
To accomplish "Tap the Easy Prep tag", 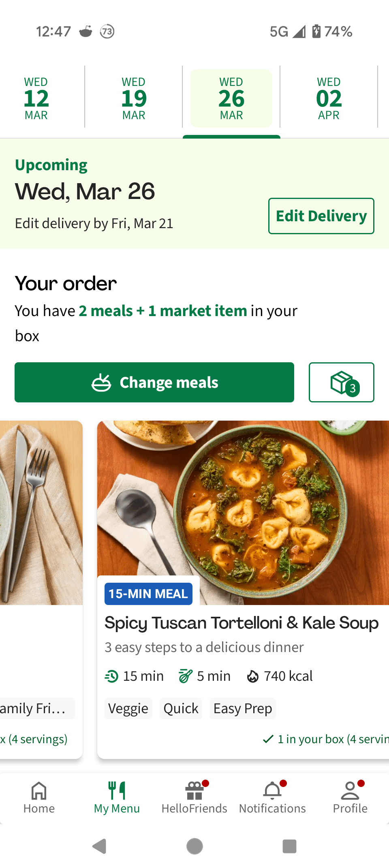I will pos(242,708).
